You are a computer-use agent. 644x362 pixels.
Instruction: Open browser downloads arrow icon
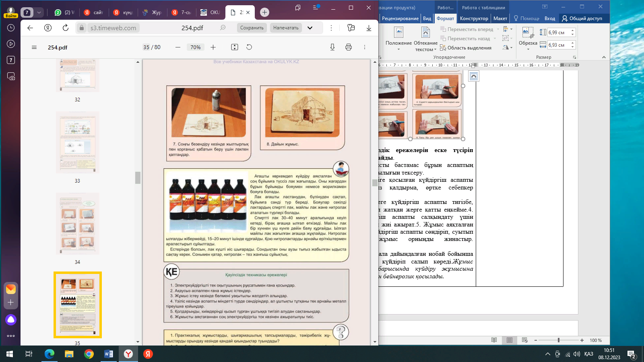click(369, 28)
